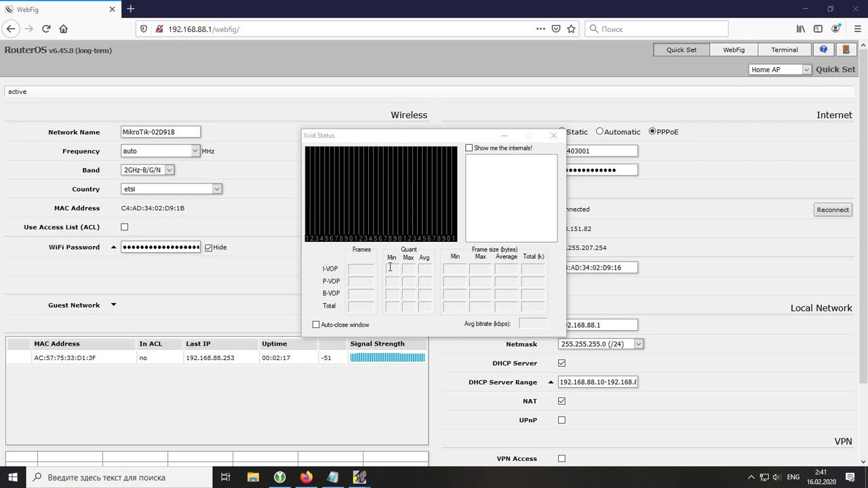868x488 pixels.
Task: Open the Frequency auto dropdown
Action: pyautogui.click(x=160, y=151)
